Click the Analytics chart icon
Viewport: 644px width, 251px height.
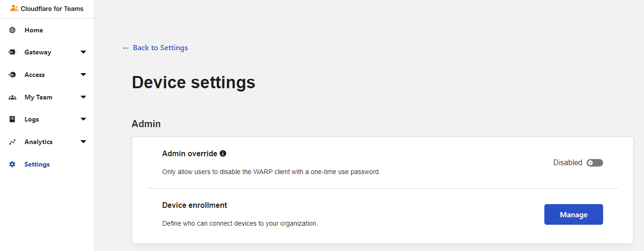[x=12, y=142]
